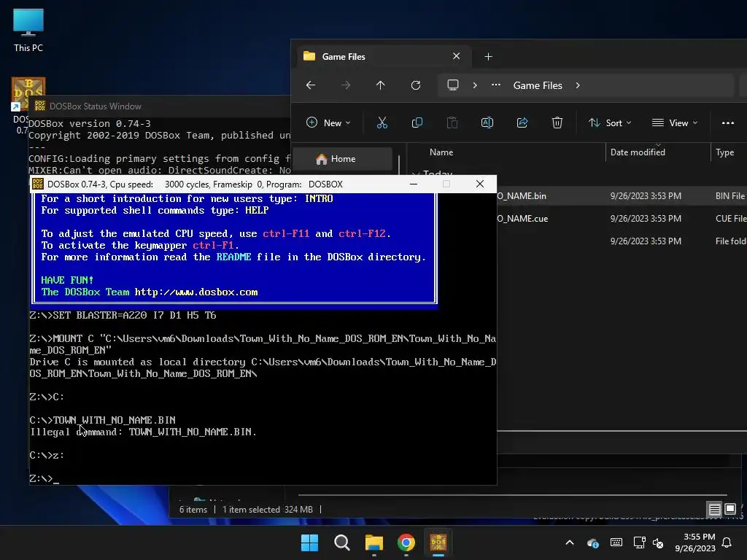Screen dimensions: 747x560
Task: Click the Paste icon in File Explorer toolbar
Action: click(x=452, y=122)
